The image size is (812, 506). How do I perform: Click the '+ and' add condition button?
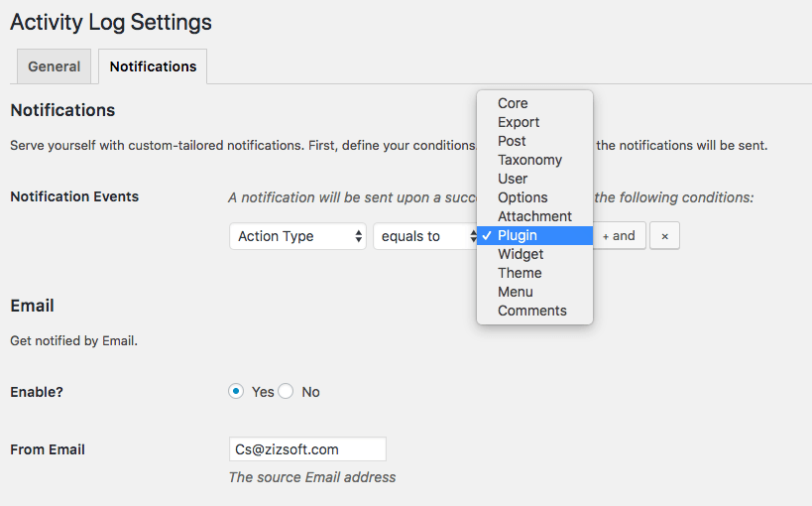620,236
